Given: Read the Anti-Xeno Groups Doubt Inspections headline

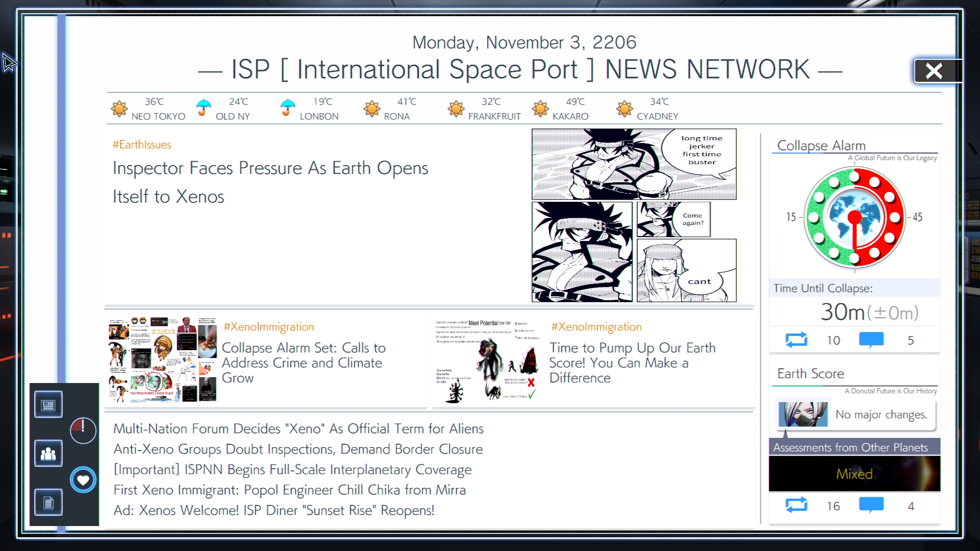Looking at the screenshot, I should [298, 449].
